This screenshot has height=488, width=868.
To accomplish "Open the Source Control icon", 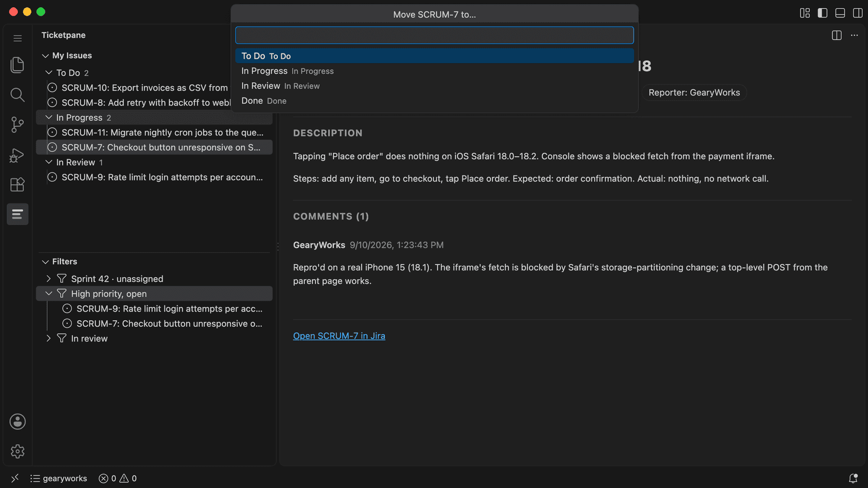I will [17, 124].
